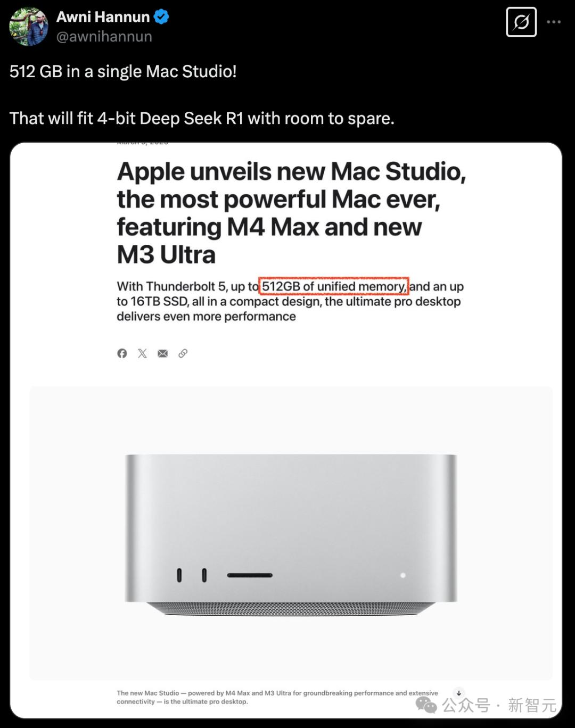Image resolution: width=575 pixels, height=728 pixels.
Task: Click the 公众号 新智元 watermark text
Action: 499,706
